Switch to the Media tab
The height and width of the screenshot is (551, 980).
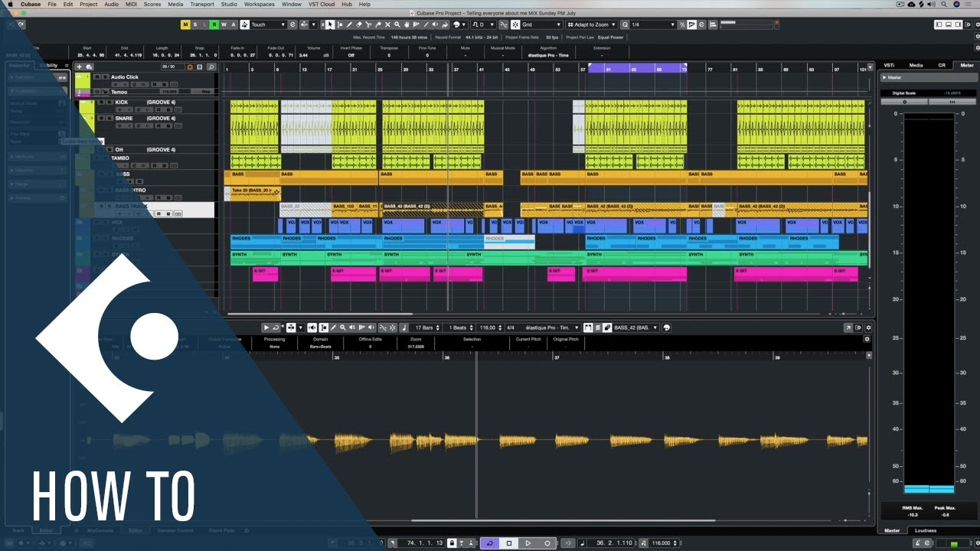click(x=916, y=65)
